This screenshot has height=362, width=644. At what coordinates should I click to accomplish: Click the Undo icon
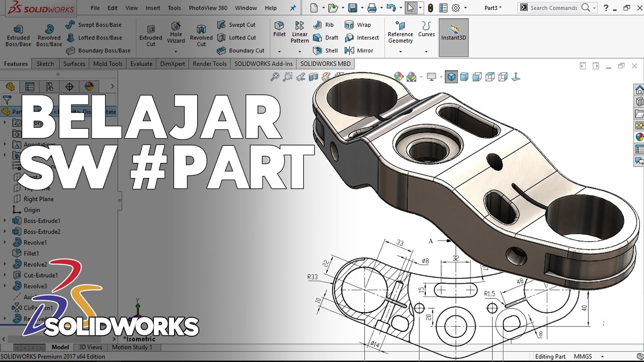[x=391, y=8]
